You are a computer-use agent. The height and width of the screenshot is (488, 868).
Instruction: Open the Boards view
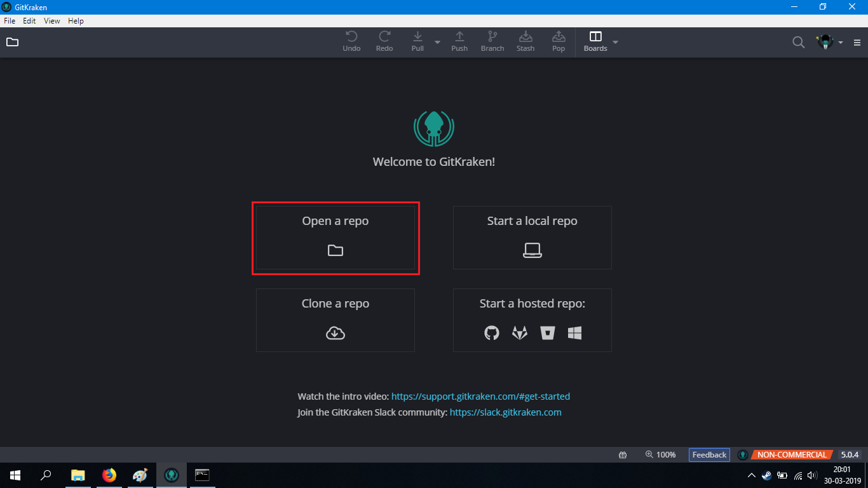coord(595,42)
